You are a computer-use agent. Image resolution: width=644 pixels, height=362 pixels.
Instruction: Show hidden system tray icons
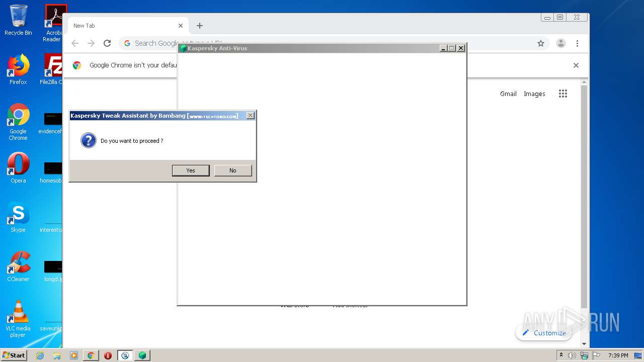tap(561, 355)
